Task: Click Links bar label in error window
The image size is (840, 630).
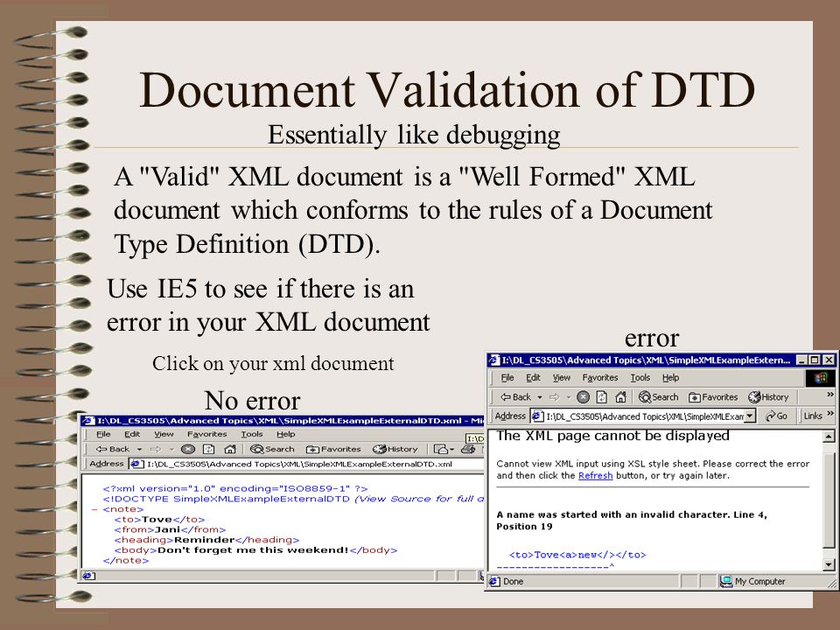Action: (x=813, y=416)
